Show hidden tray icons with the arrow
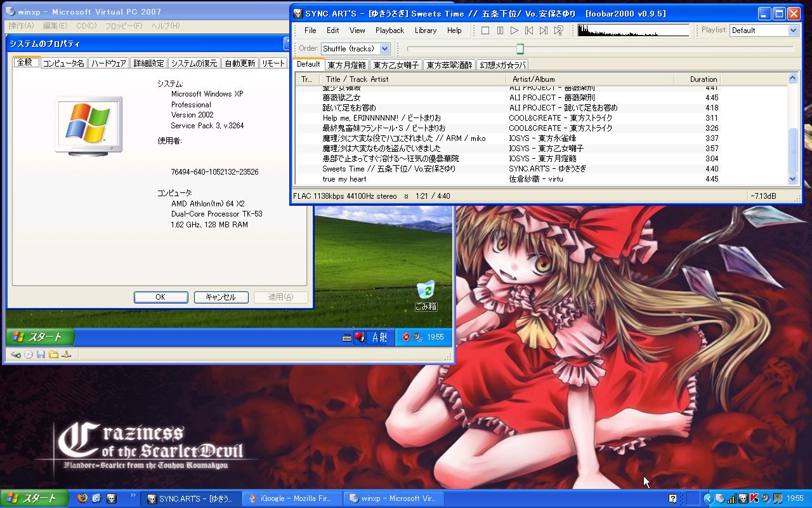Image resolution: width=812 pixels, height=508 pixels. tap(709, 498)
